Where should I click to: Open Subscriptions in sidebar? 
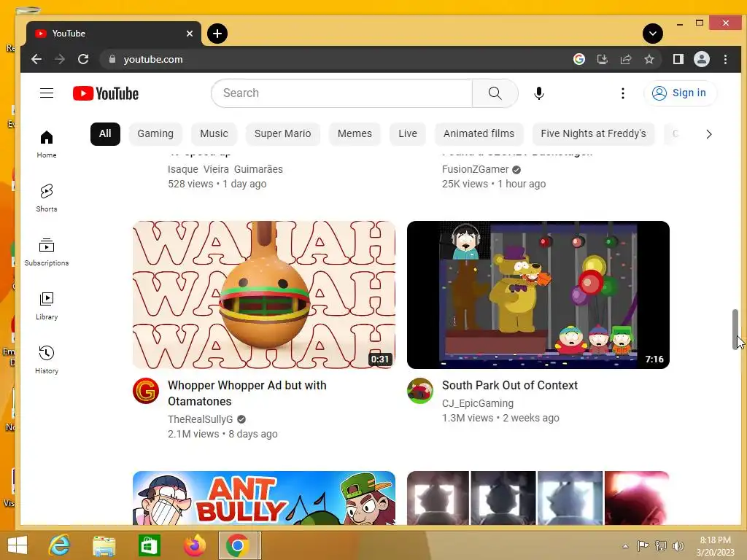click(46, 252)
